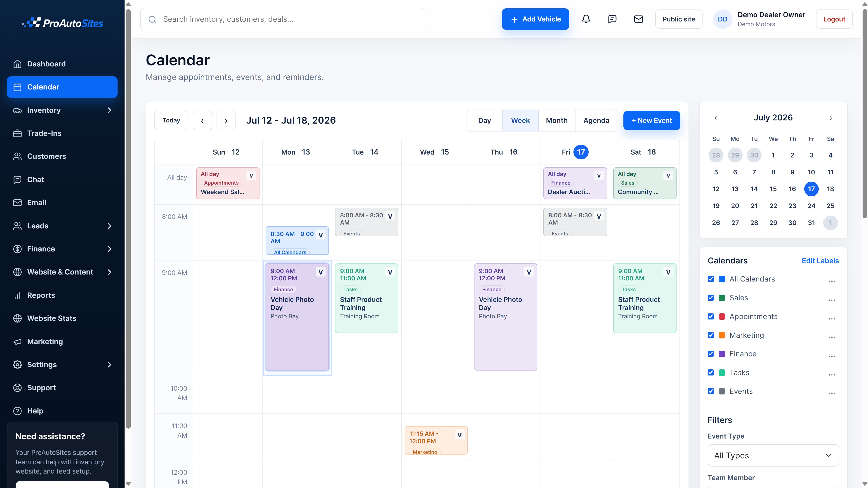Click Chat bubble icon in sidebar
Image resolution: width=868 pixels, height=488 pixels.
18,180
